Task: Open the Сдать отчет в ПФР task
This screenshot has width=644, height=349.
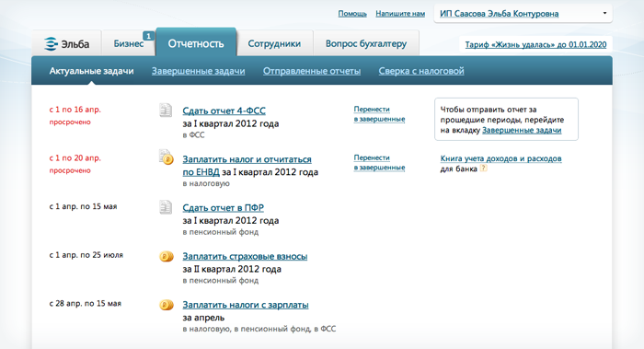Action: [x=223, y=207]
